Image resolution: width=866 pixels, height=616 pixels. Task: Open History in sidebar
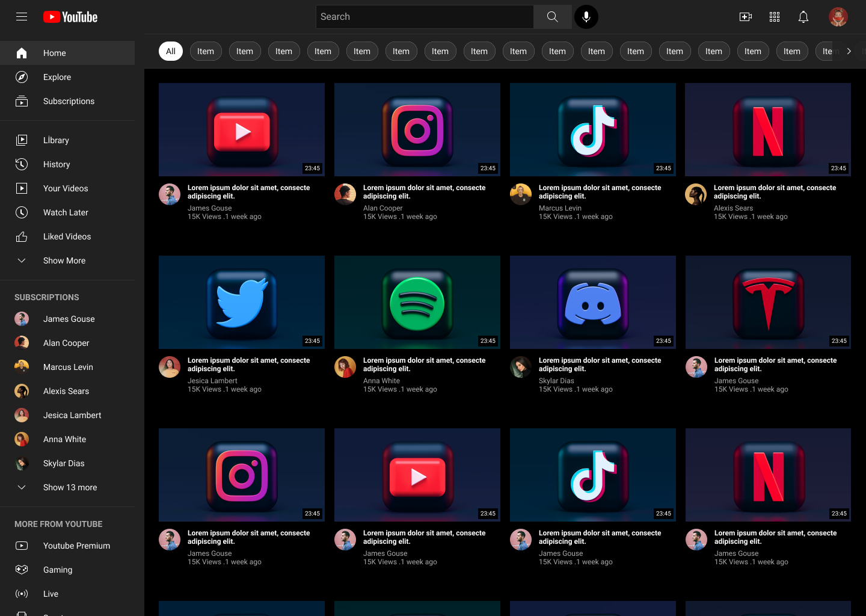[67, 164]
